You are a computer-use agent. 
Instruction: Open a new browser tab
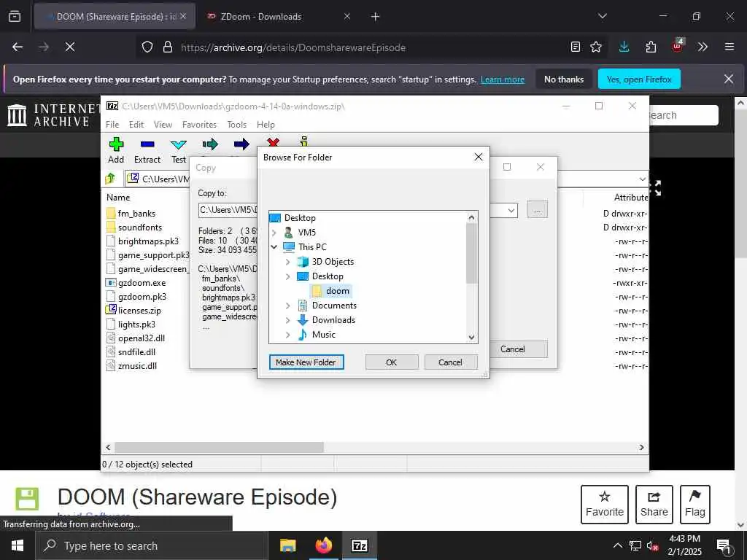376,17
